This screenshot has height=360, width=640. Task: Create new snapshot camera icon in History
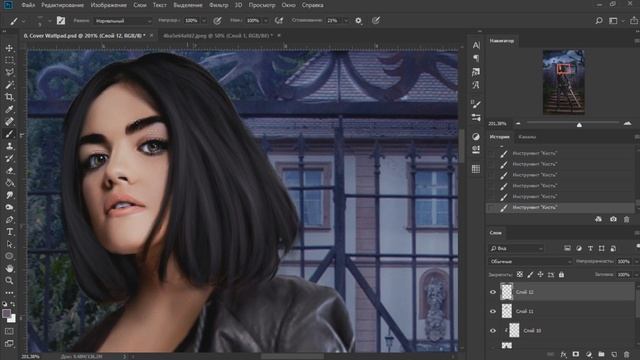[x=613, y=220]
